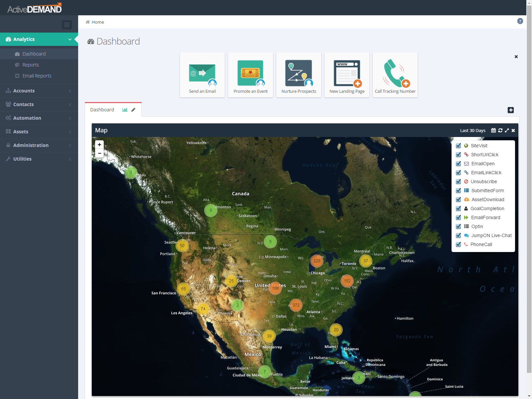The height and width of the screenshot is (399, 532).
Task: Click the Send an Email card
Action: 202,75
